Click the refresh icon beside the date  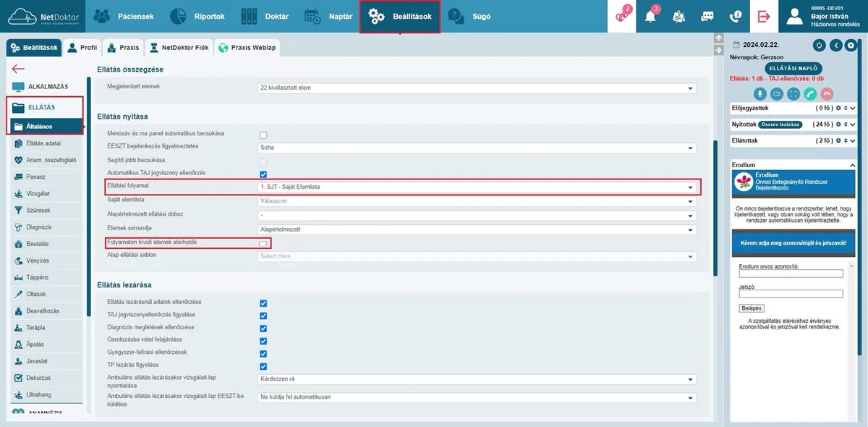(x=820, y=45)
